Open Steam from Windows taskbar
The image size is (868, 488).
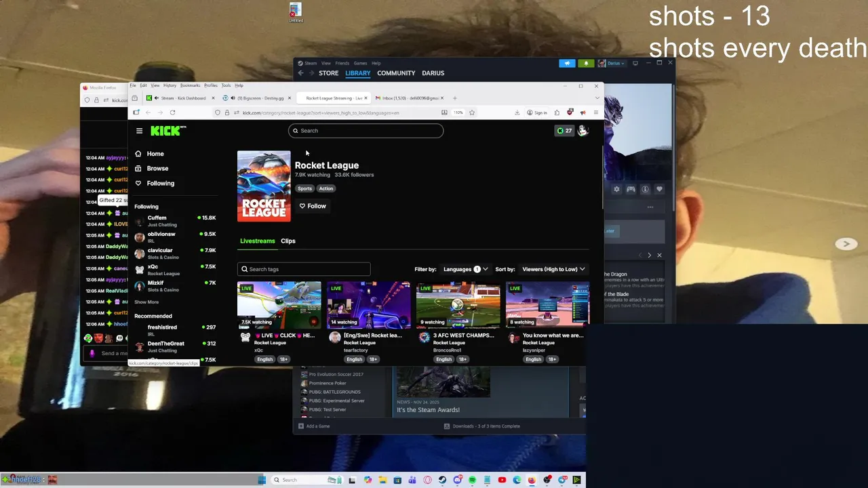(442, 480)
